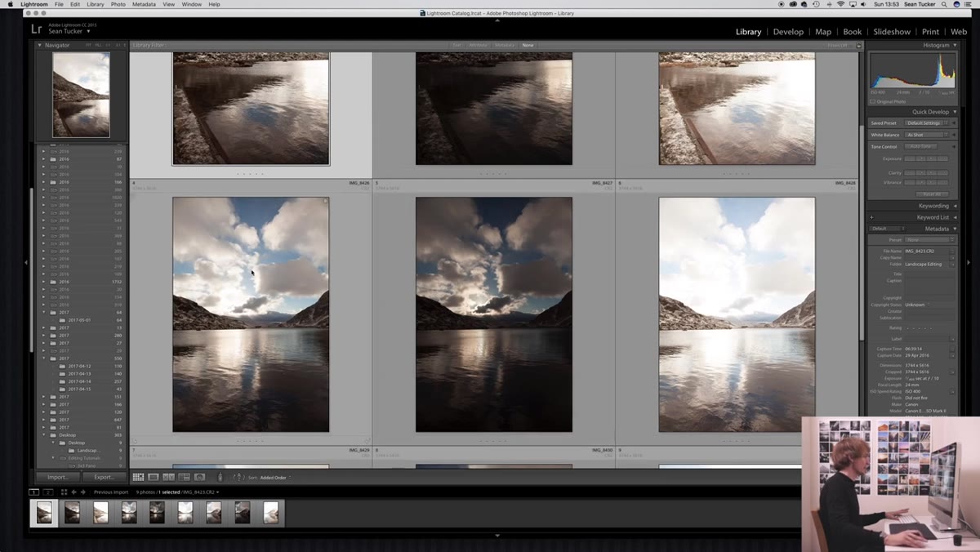Click Exposure increase step button

click(x=932, y=158)
